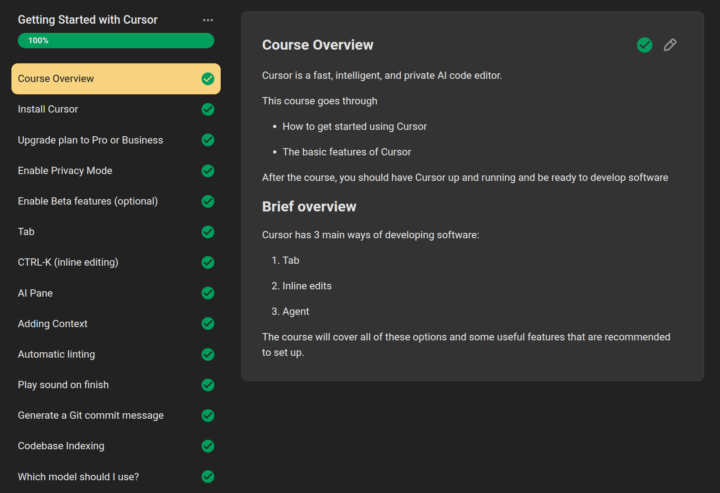The width and height of the screenshot is (720, 493).
Task: Click paragraph starting The course will cover all
Action: (x=466, y=345)
